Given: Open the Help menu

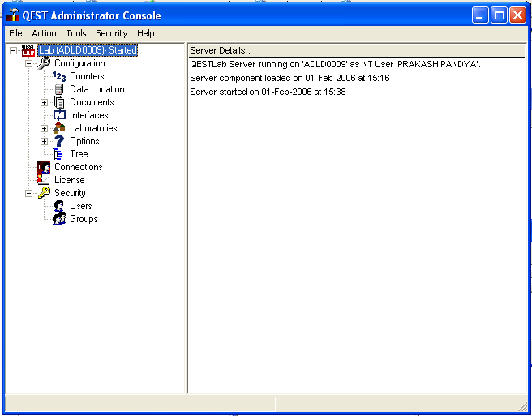Looking at the screenshot, I should pyautogui.click(x=146, y=33).
